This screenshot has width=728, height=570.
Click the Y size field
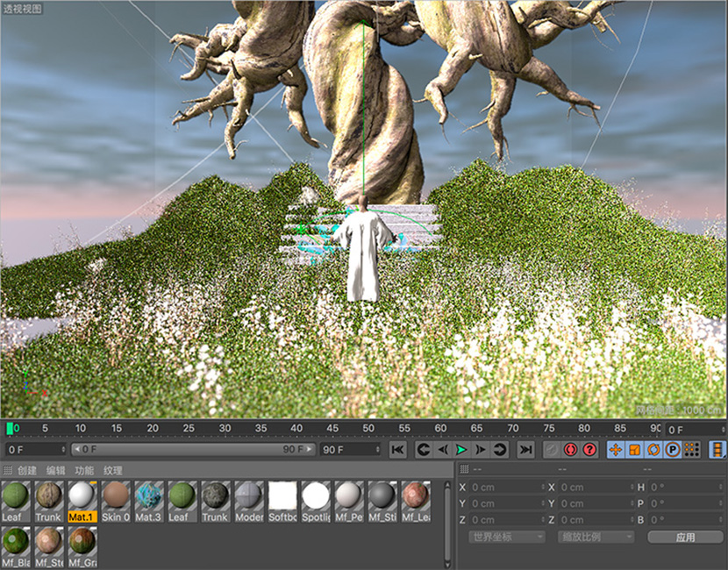596,503
